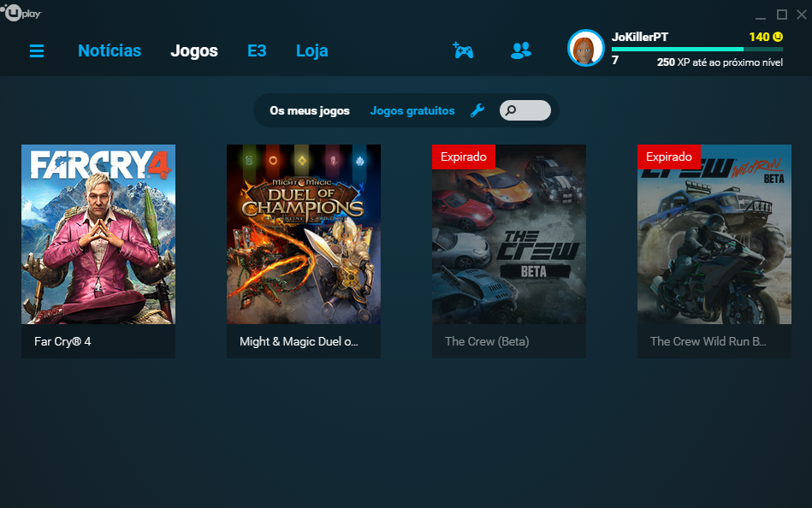Click the 250 XP até ao próximo nível text
Image resolution: width=812 pixels, height=508 pixels.
720,62
